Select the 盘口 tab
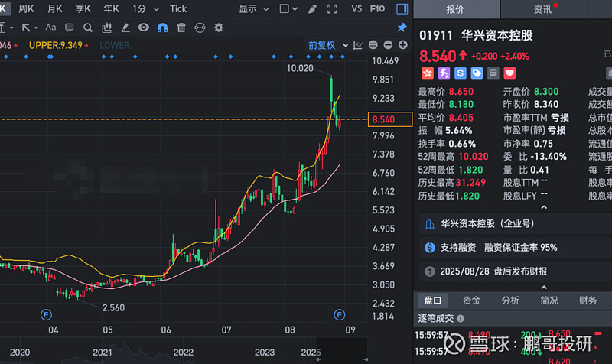 (x=433, y=301)
